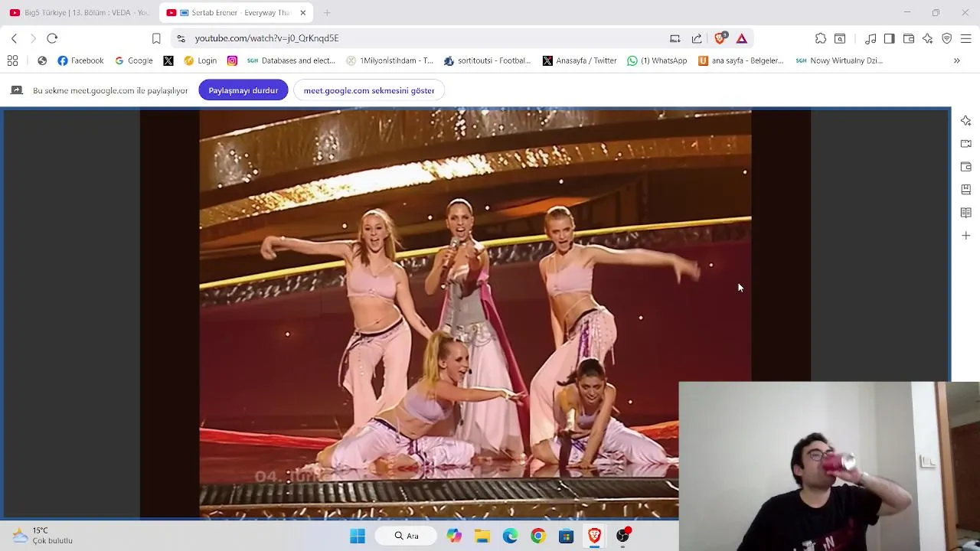Open the sortitoutsi Football bookmark
Viewport: 980px width, 551px height.
click(487, 60)
